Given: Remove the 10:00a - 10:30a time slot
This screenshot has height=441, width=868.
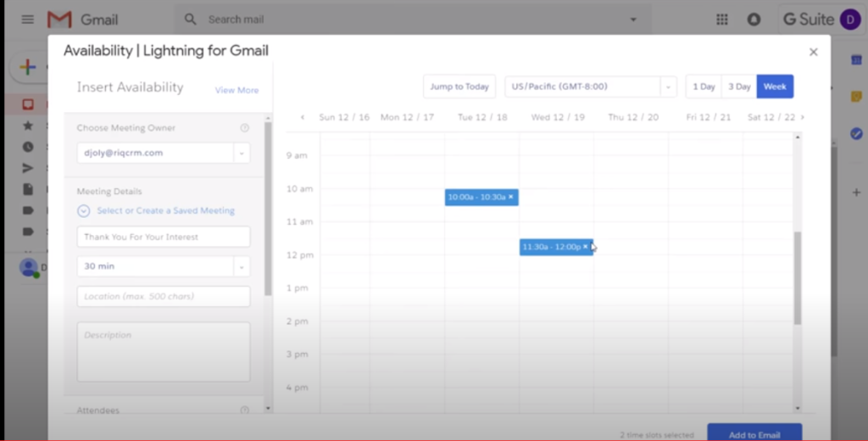Looking at the screenshot, I should (x=511, y=197).
